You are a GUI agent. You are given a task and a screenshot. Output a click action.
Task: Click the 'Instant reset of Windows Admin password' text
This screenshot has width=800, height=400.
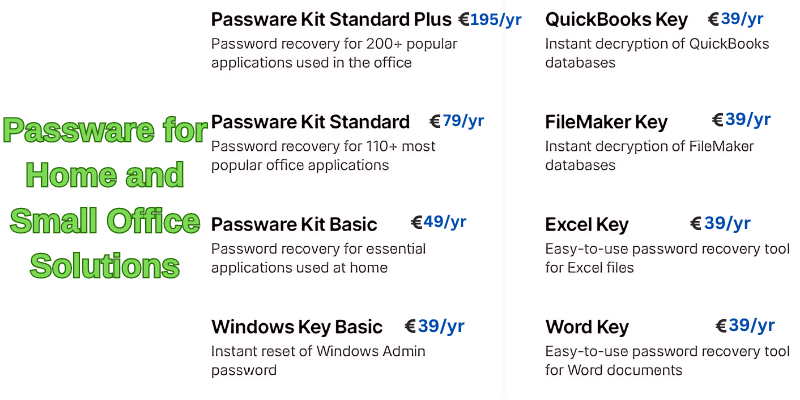[x=318, y=360]
